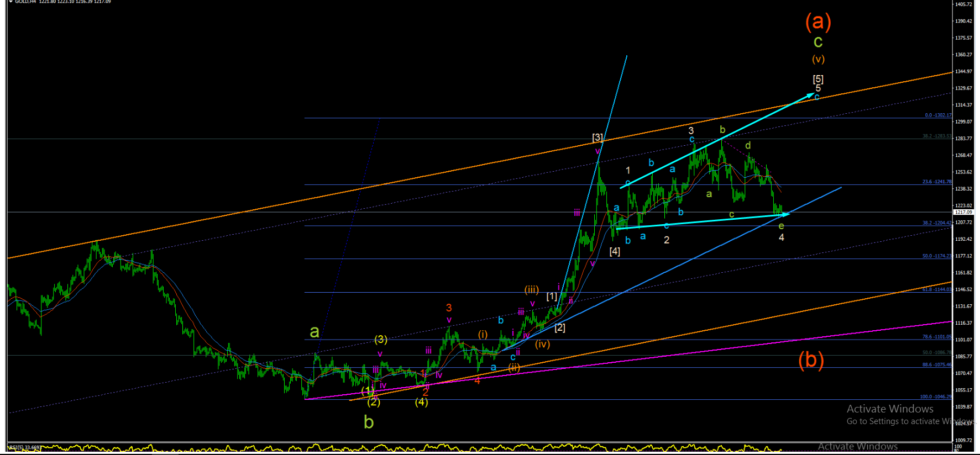Select the Fibonacci level label 23.6 -1241.78

(x=937, y=182)
